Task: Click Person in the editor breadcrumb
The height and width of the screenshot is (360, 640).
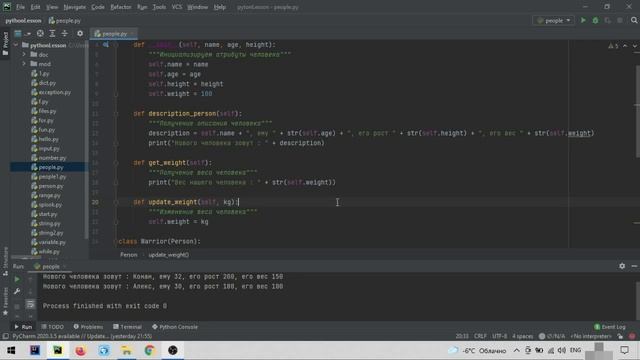Action: [x=129, y=255]
